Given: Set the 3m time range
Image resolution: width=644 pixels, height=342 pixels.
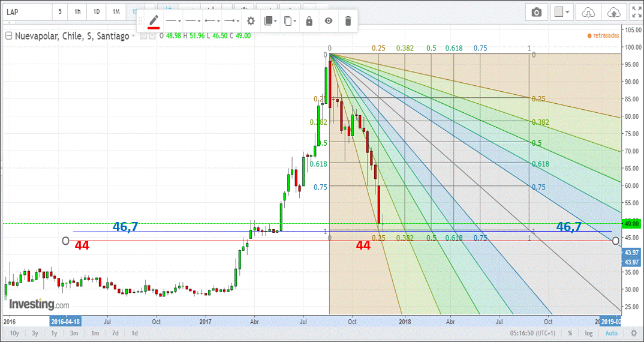Looking at the screenshot, I should point(74,334).
